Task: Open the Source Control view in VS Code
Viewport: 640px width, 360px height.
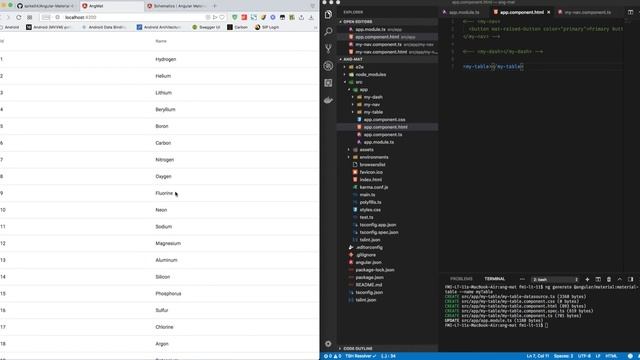Action: (x=328, y=49)
